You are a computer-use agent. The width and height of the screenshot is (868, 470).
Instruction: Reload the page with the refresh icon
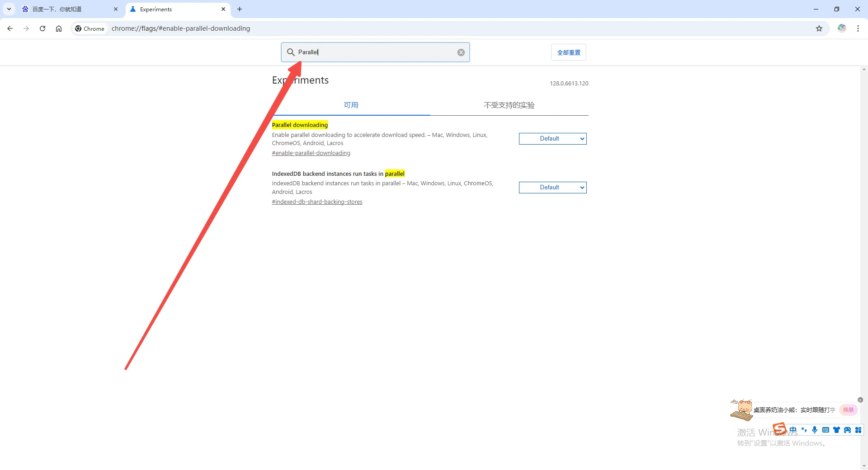(42, 28)
